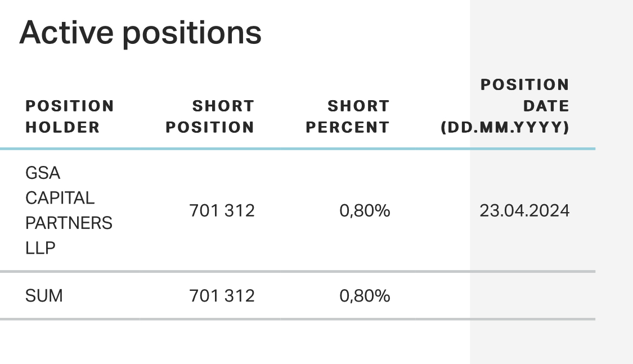Select GSA Capital Partners LLP holder name

coord(69,210)
